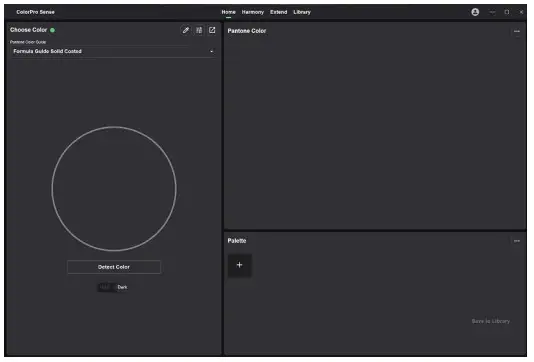Viewport: 534px width, 362px height.
Task: Click the Detect Color button
Action: 114,267
